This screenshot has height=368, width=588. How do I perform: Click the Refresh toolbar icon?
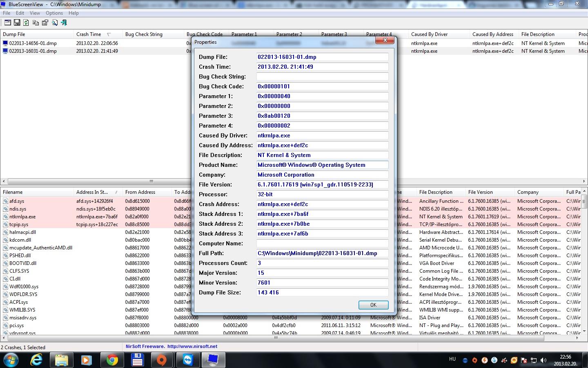coord(26,23)
